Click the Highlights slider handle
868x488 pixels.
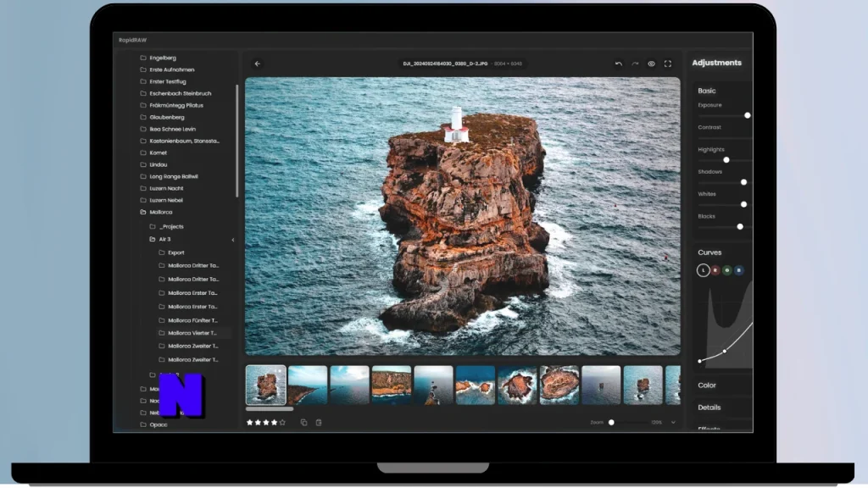[x=726, y=160]
